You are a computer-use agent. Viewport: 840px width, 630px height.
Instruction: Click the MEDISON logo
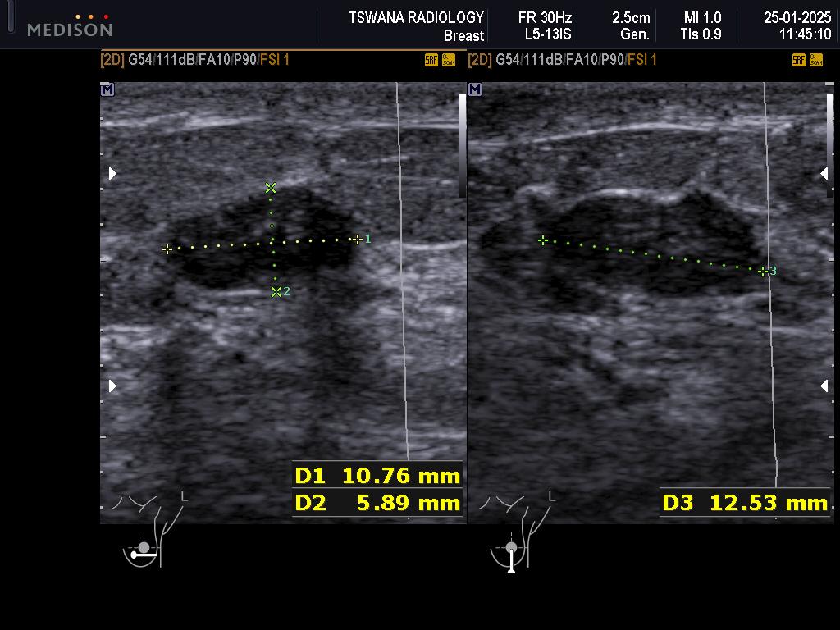tap(70, 25)
